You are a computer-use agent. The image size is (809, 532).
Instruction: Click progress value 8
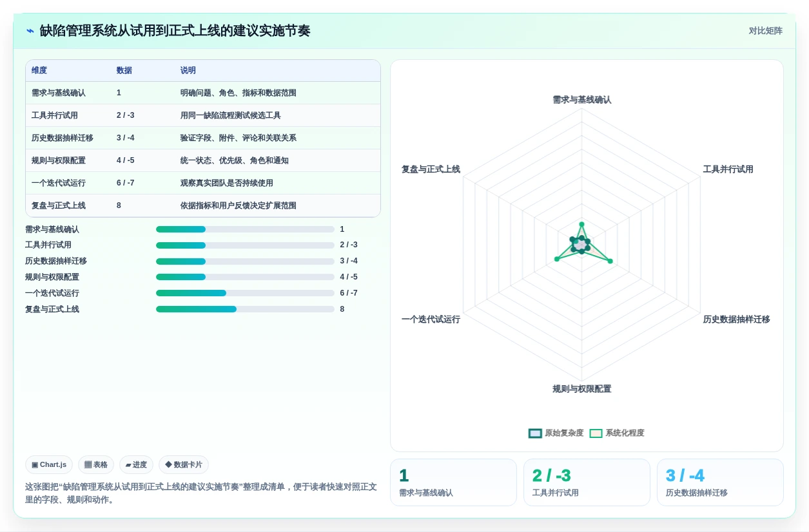[x=342, y=309]
